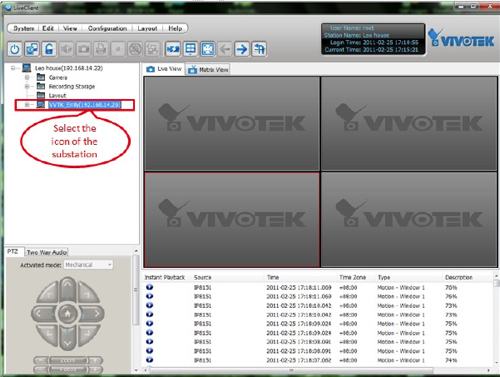
Task: Switch to the Matrix View tab
Action: (208, 70)
